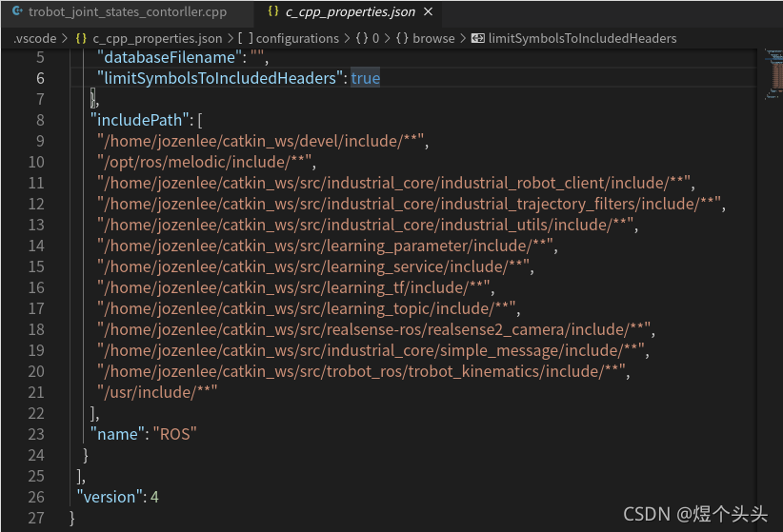Click line number 8 in the gutter
The width and height of the screenshot is (783, 532).
point(40,120)
